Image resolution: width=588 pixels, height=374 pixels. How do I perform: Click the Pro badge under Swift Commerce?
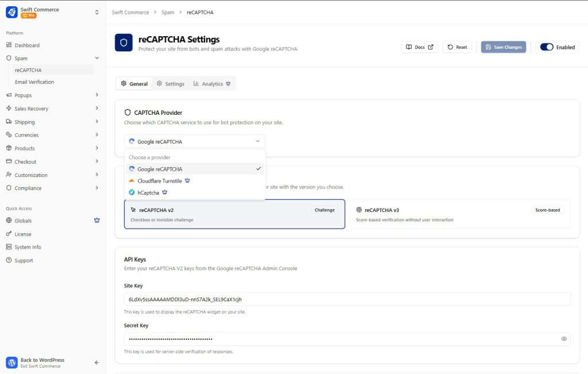point(29,16)
